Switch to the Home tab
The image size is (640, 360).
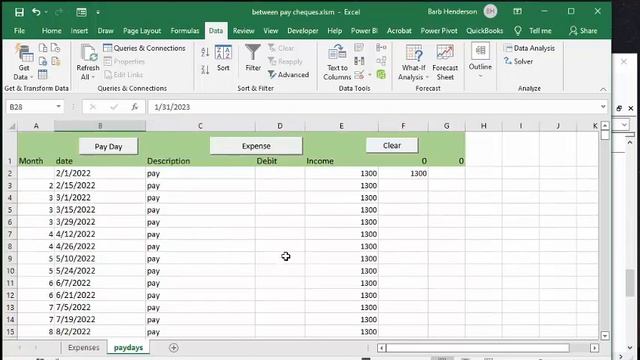[51, 31]
